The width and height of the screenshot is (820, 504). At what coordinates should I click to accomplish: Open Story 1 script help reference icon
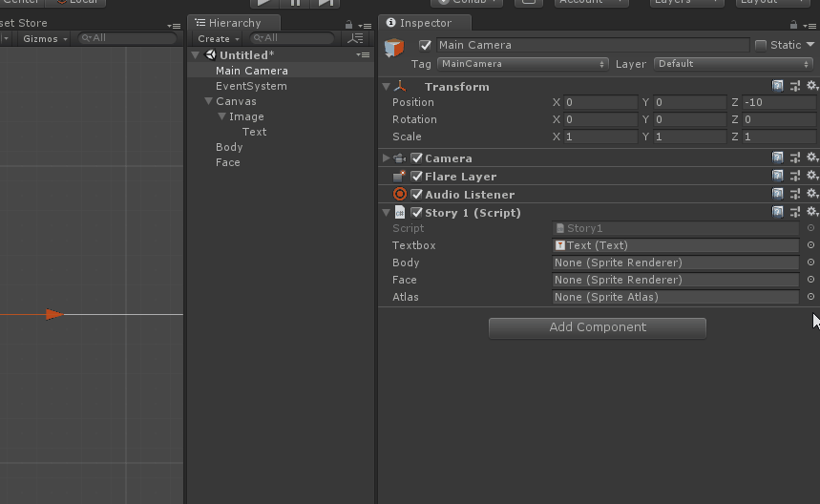[778, 212]
